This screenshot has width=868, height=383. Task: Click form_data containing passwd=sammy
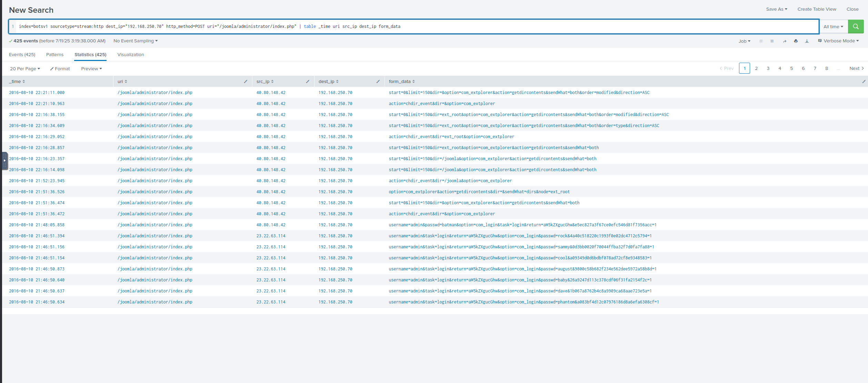(x=521, y=247)
